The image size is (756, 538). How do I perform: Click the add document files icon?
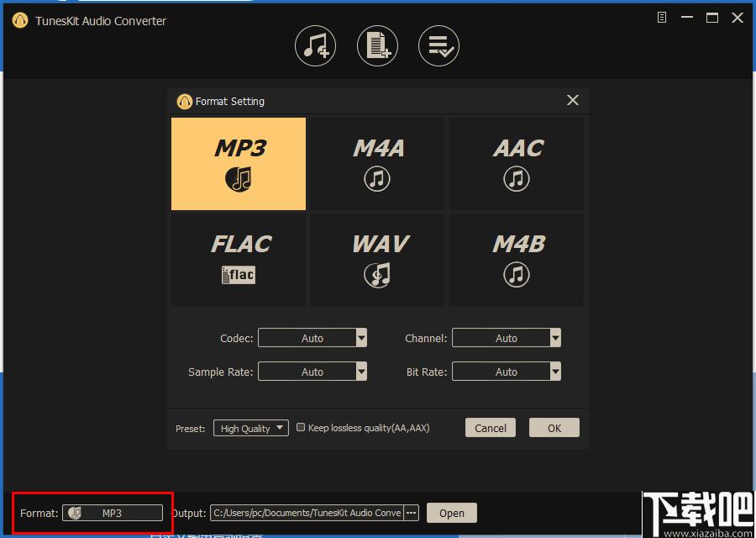[377, 46]
